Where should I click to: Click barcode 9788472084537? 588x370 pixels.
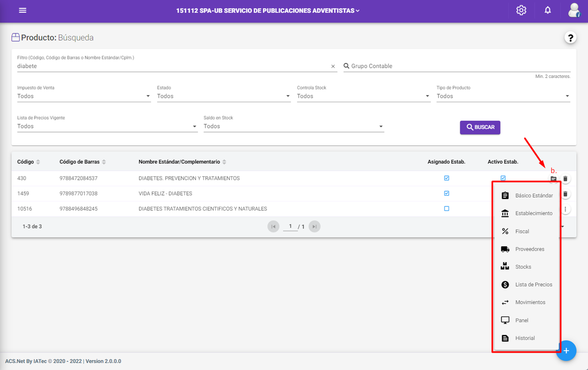pos(78,178)
